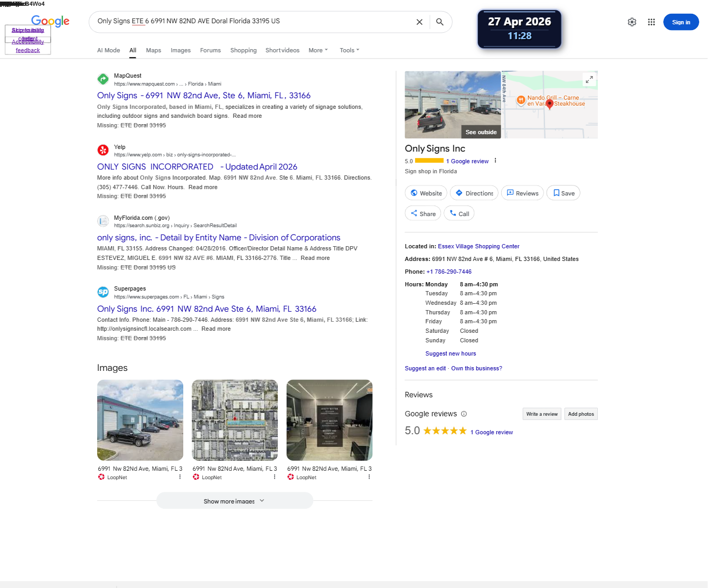Select the All results tab
The image size is (714, 588).
point(133,50)
